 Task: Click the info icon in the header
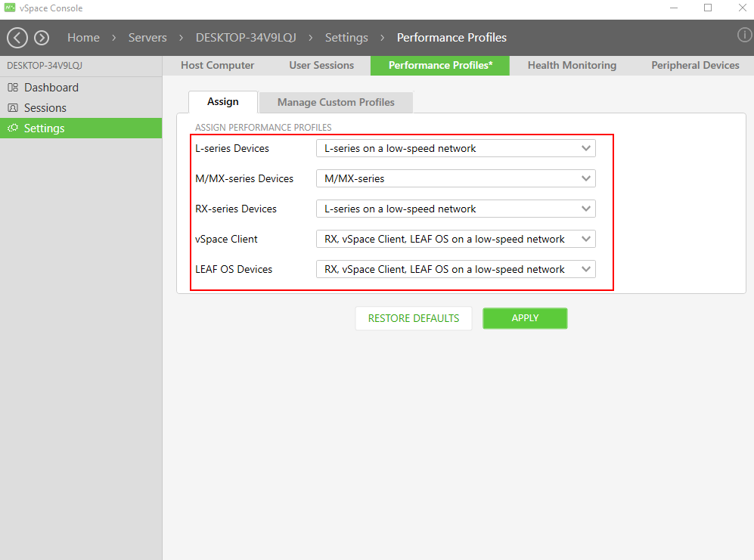tap(744, 35)
